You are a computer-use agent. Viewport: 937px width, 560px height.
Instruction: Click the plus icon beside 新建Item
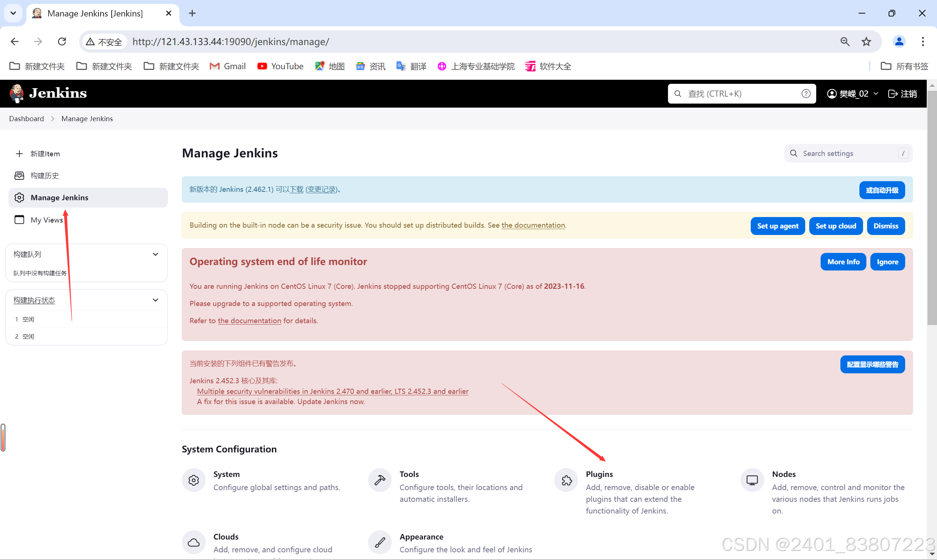(x=19, y=153)
